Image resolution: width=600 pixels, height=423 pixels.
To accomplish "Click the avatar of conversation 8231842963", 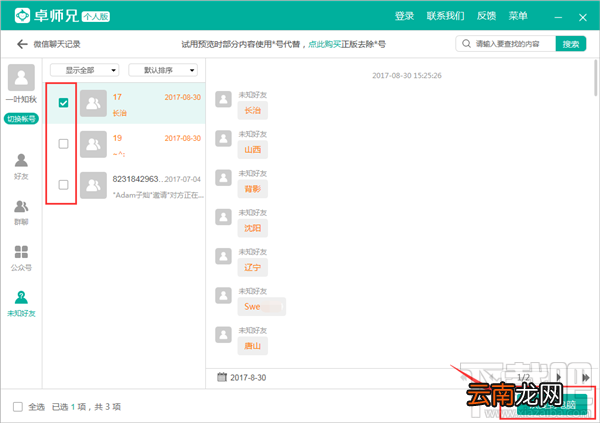I will coord(93,185).
